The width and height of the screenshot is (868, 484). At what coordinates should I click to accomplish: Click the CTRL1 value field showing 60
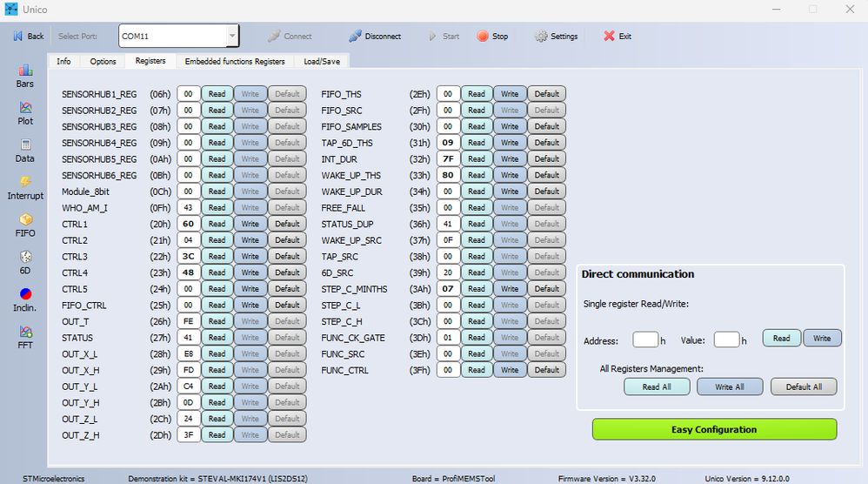[188, 224]
